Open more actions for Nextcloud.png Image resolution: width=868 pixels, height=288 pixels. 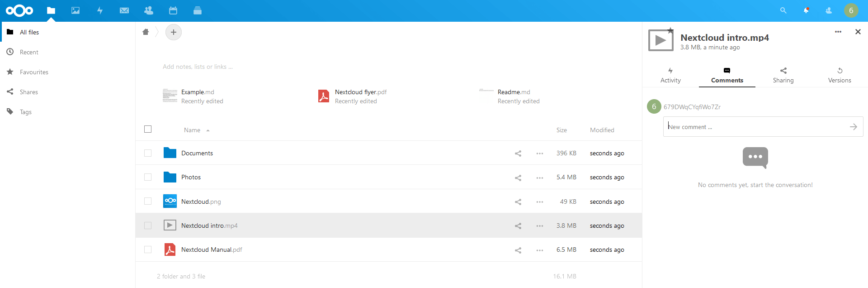(540, 202)
